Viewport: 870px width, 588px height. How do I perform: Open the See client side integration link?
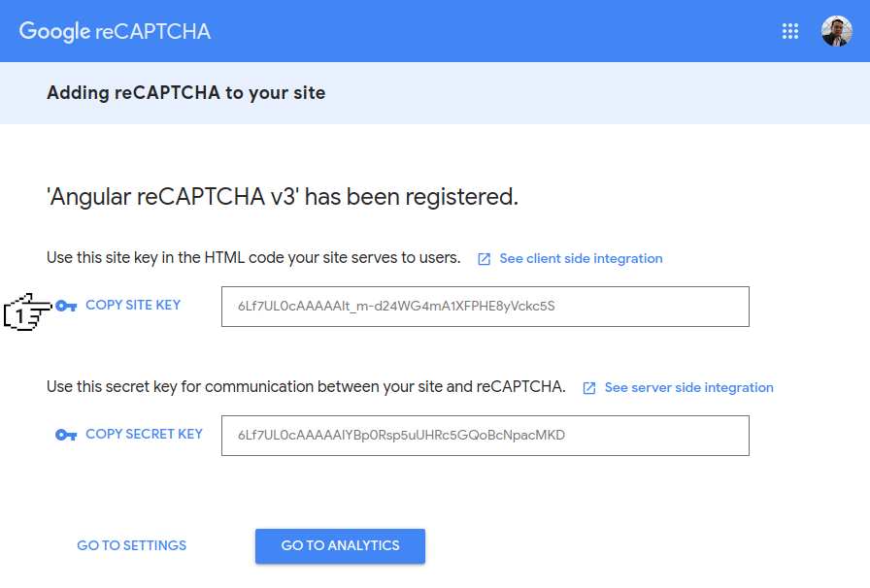tap(581, 259)
